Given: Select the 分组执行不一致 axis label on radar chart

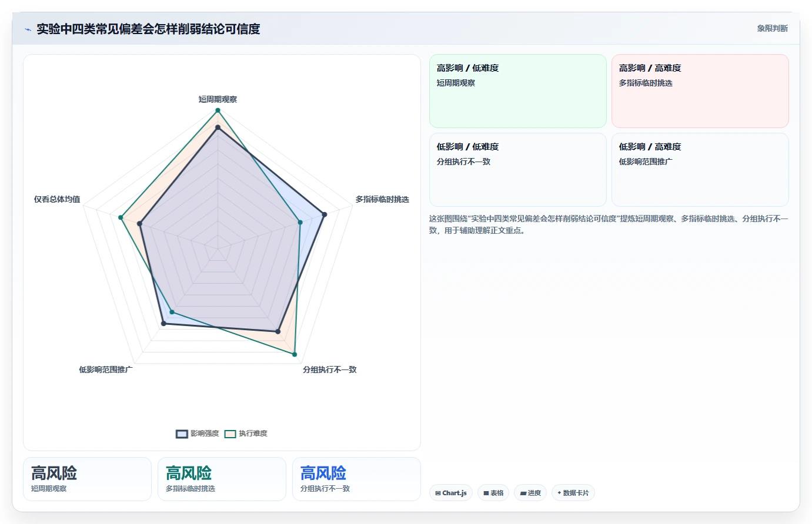Looking at the screenshot, I should [330, 370].
